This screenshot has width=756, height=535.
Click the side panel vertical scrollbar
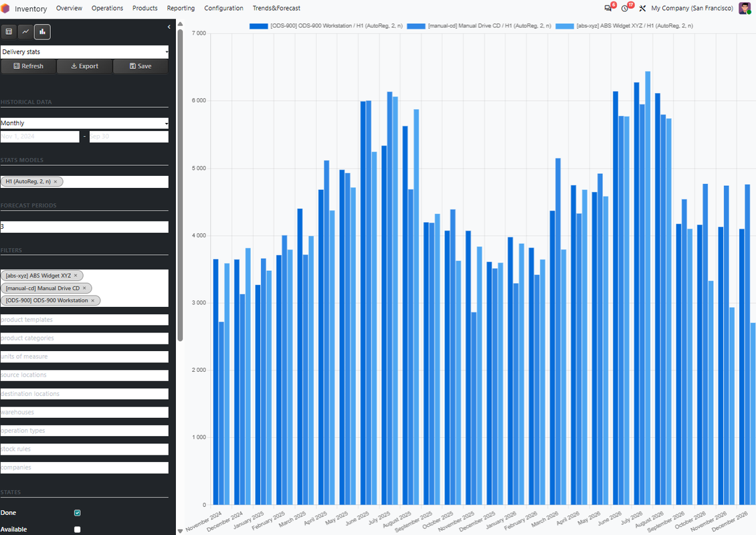tap(180, 185)
